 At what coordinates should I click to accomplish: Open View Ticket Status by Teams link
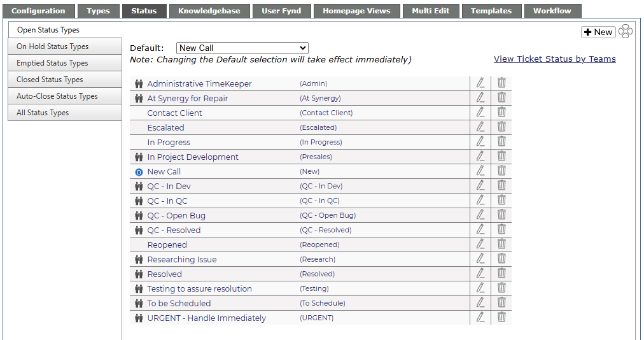click(555, 59)
